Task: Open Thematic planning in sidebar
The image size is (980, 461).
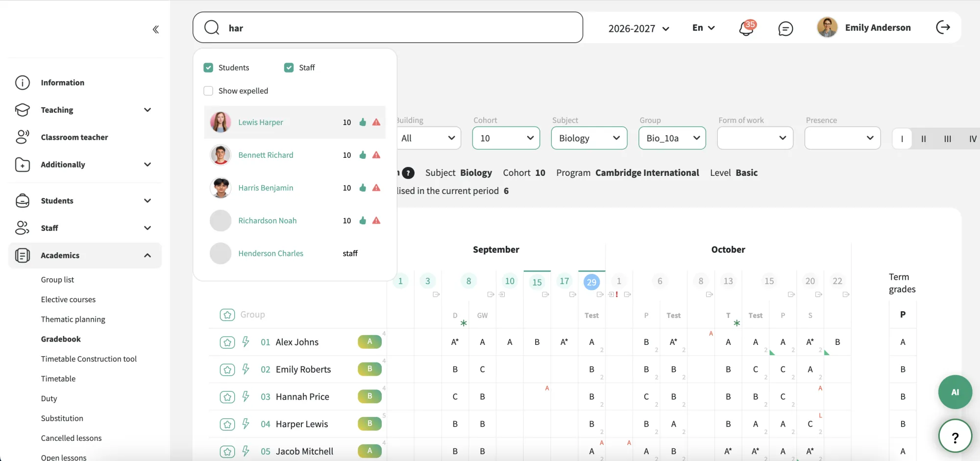Action: (73, 319)
